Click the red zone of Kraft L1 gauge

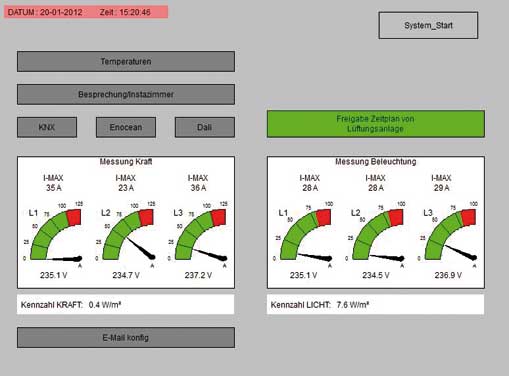[x=74, y=217]
